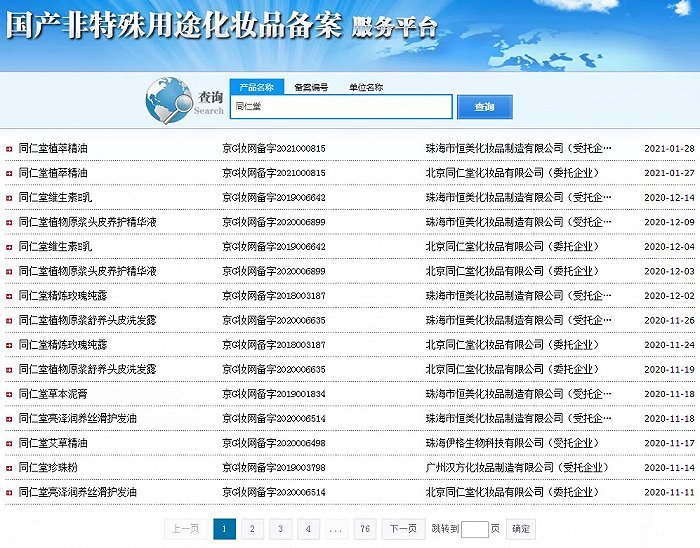The height and width of the screenshot is (548, 700).
Task: Open 同仁堂植物原浆舒养头皮洗发露 dated 2020-11-19
Action: pyautogui.click(x=88, y=369)
